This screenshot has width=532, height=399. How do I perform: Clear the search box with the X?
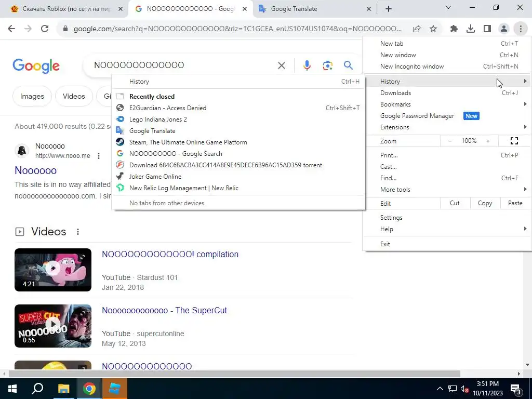[282, 65]
